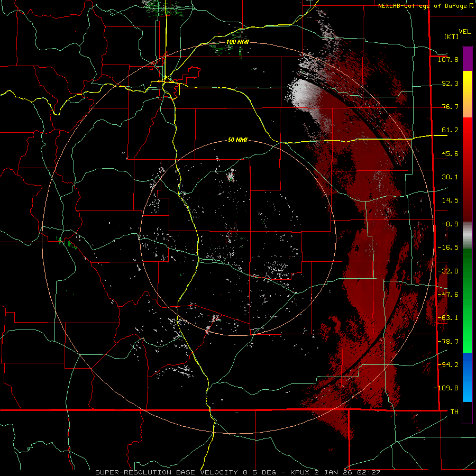Select the 92.3 velocity scale value

pos(450,83)
